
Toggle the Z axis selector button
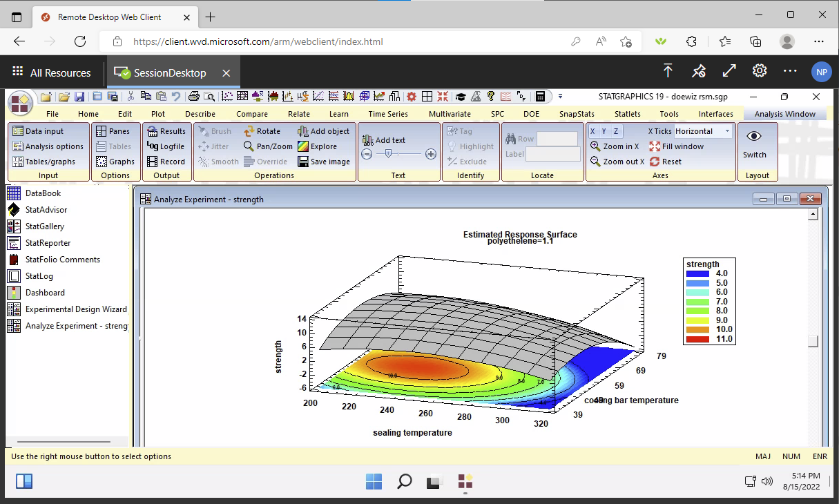tap(616, 131)
